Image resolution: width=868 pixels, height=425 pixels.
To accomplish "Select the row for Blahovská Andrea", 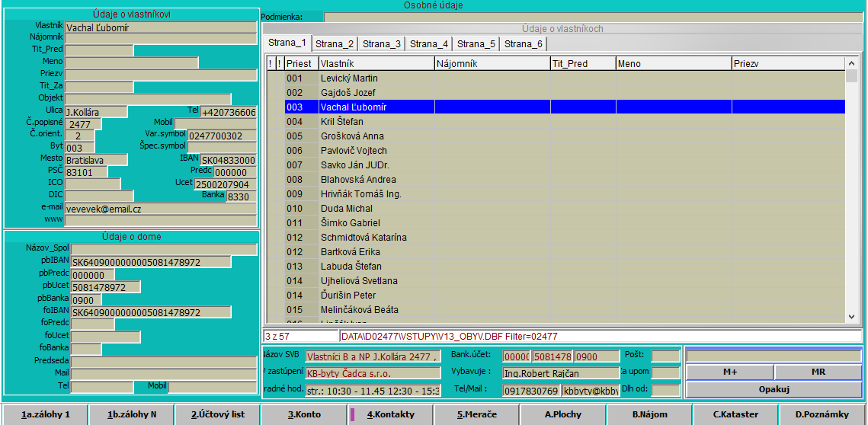I will tap(556, 179).
